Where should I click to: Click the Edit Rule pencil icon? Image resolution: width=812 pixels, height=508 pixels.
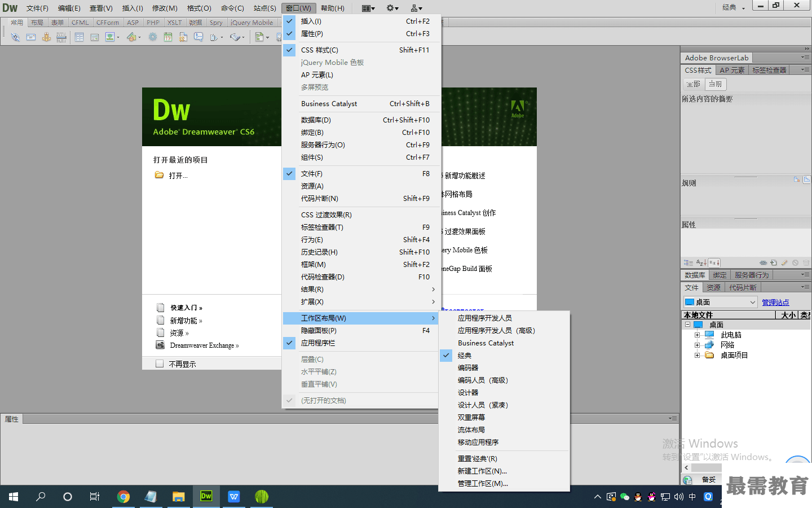click(x=784, y=262)
